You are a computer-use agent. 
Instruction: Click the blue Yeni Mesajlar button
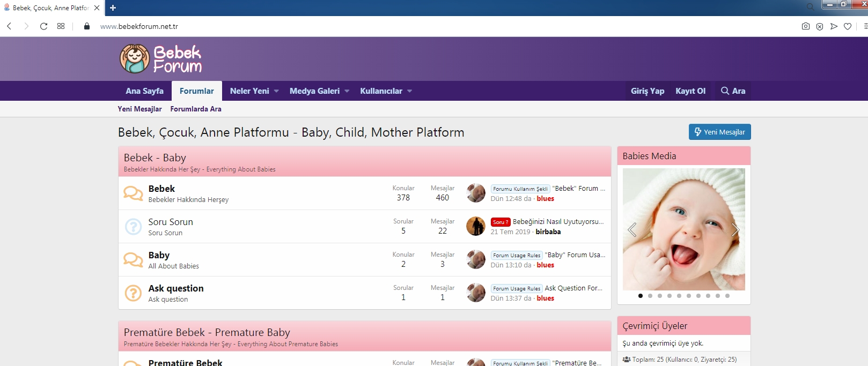720,132
